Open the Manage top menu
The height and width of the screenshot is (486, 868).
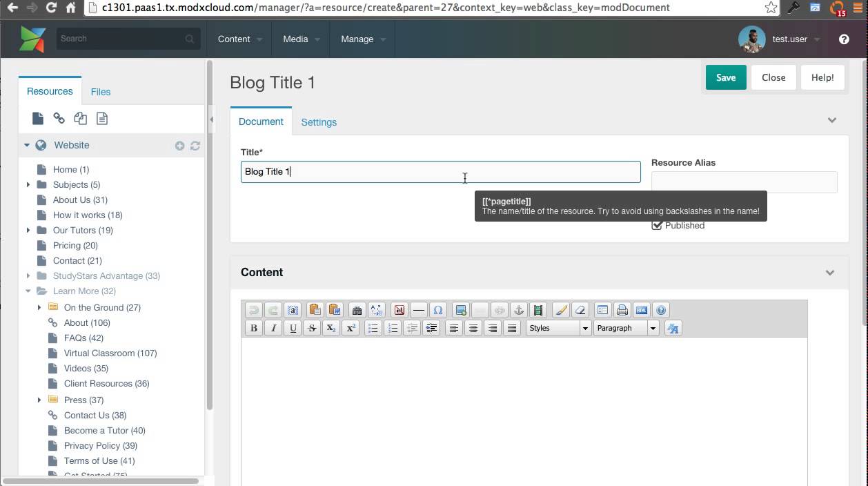click(363, 39)
